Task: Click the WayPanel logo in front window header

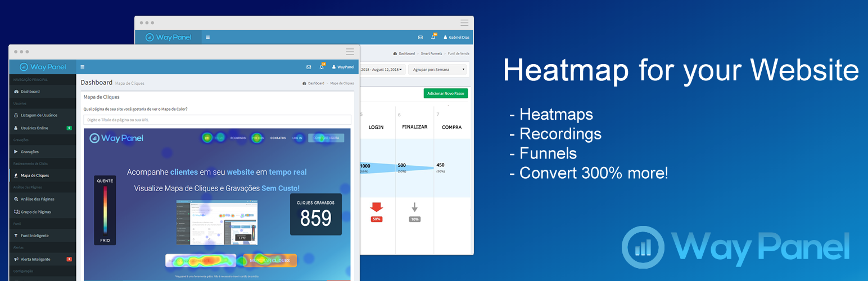Action: [43, 67]
